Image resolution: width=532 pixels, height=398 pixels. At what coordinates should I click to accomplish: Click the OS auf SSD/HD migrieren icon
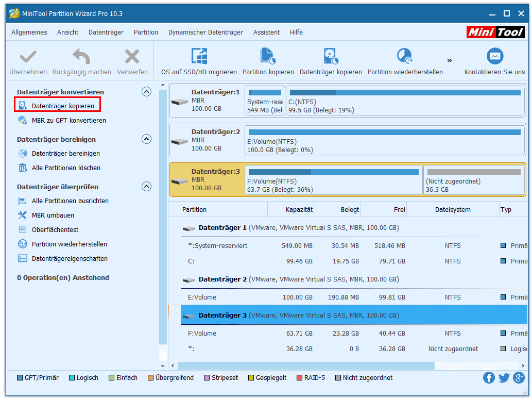pos(199,56)
